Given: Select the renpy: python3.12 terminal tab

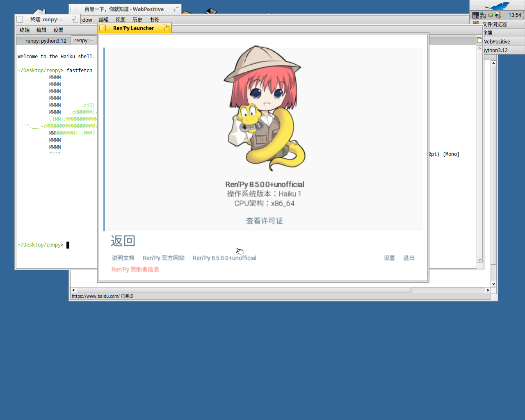Looking at the screenshot, I should [43, 41].
